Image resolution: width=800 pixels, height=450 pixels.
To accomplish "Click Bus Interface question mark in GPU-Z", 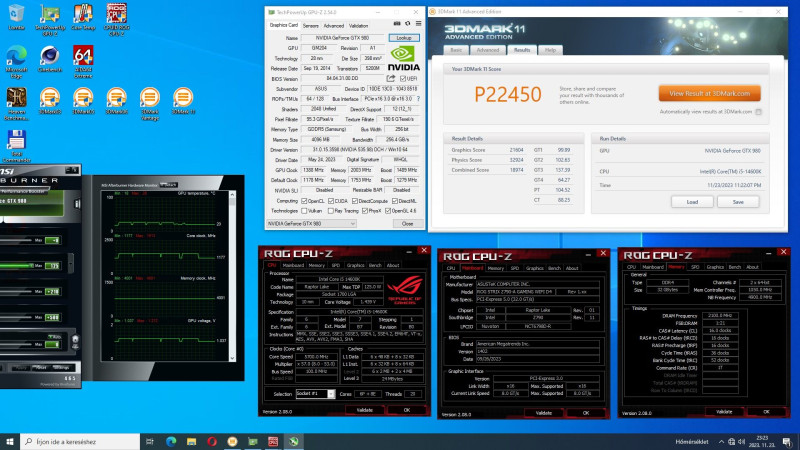I will point(419,99).
